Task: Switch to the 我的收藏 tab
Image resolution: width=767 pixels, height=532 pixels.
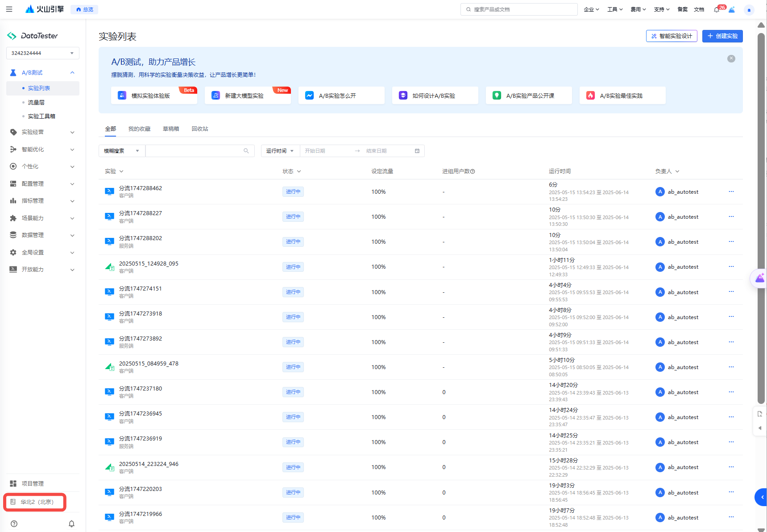Action: pyautogui.click(x=139, y=129)
